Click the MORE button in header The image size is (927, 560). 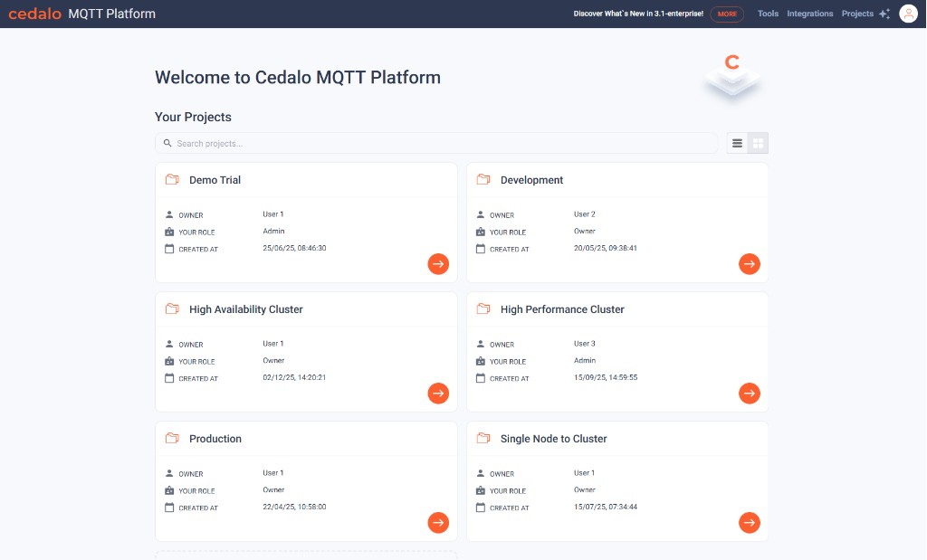(727, 14)
